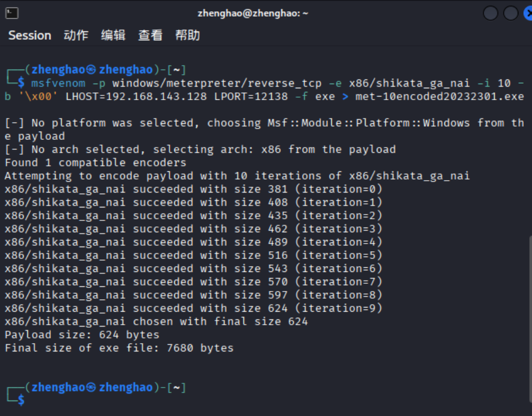This screenshot has height=416, width=532.
Task: Click the maximize window button
Action: (511, 13)
